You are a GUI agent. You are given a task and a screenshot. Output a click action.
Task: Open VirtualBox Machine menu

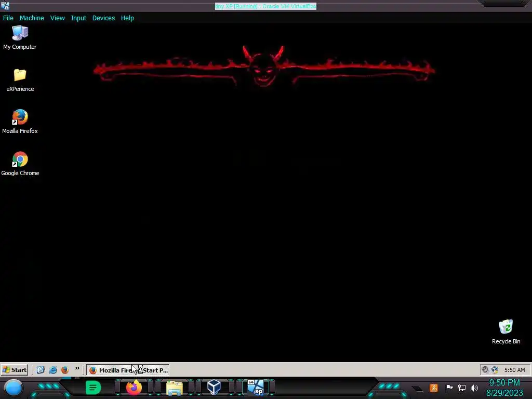coord(32,18)
